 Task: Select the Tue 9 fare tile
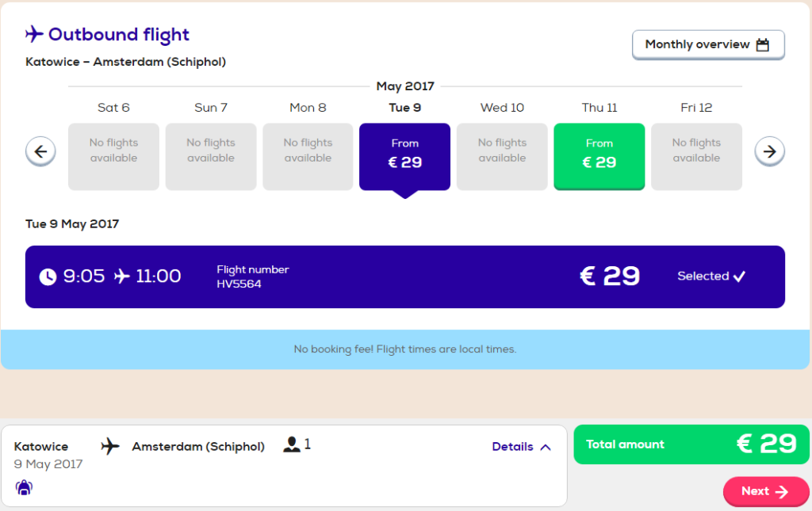405,156
